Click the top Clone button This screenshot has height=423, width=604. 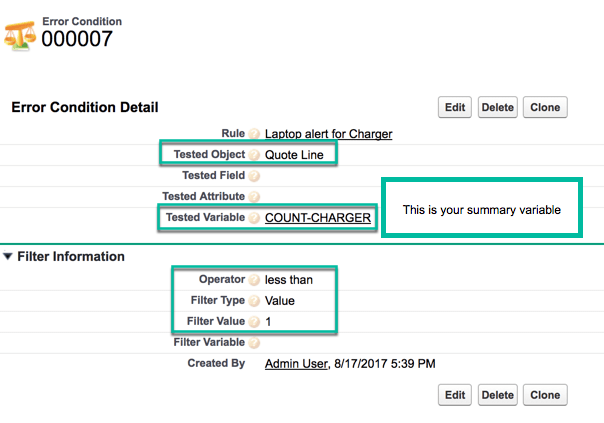pos(545,107)
